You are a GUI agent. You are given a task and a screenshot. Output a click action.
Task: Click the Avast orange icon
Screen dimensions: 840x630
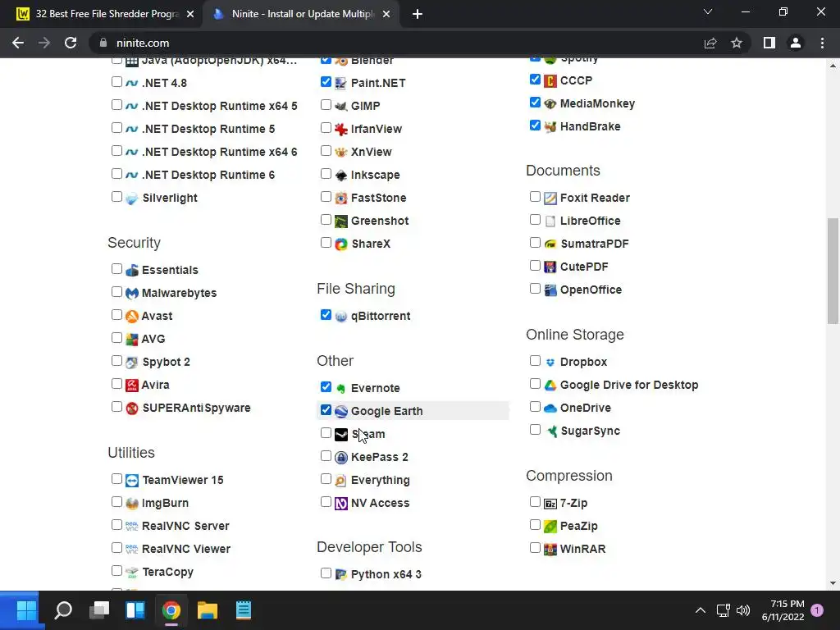click(x=132, y=316)
